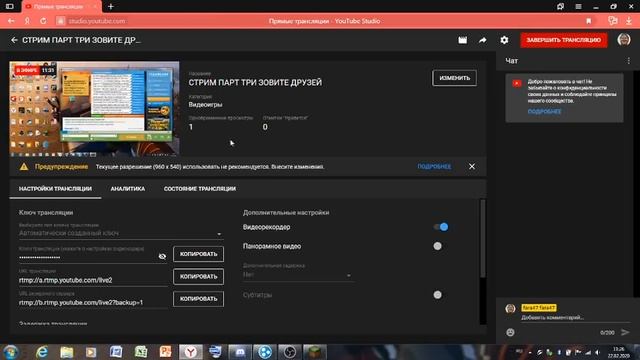Open Подробнее link in warning banner
Screen dimensions: 640x360
point(434,167)
